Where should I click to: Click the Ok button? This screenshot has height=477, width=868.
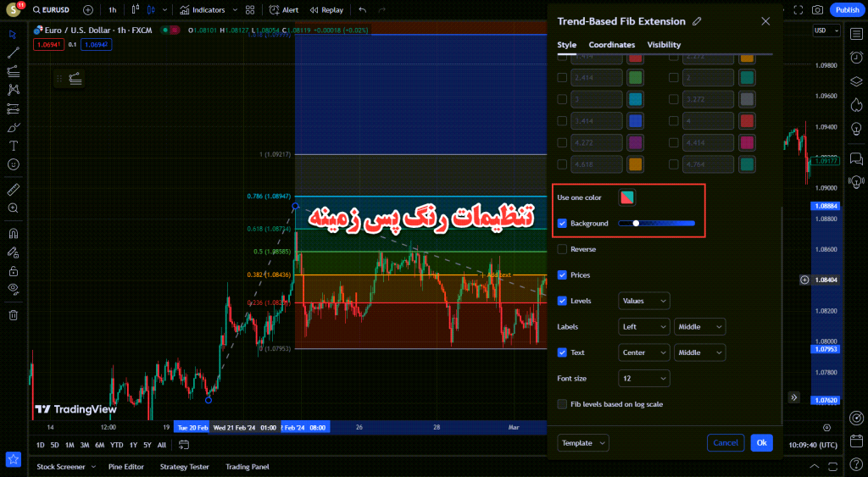pos(762,443)
